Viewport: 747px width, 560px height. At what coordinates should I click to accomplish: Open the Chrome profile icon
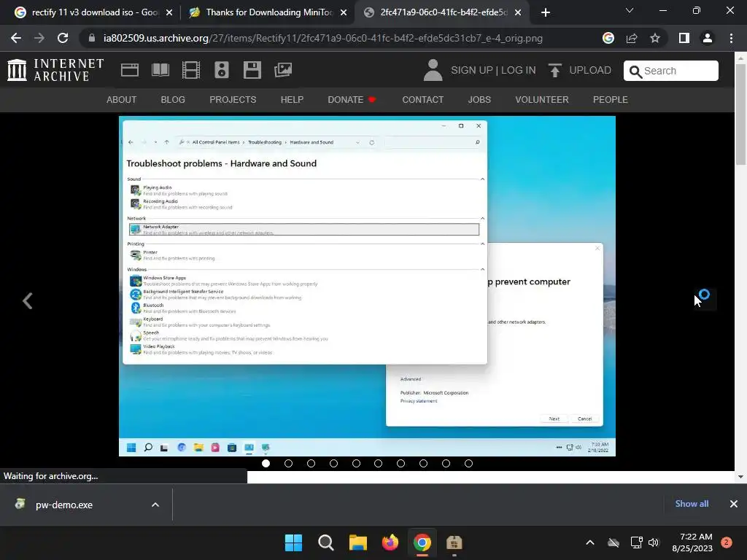point(708,38)
